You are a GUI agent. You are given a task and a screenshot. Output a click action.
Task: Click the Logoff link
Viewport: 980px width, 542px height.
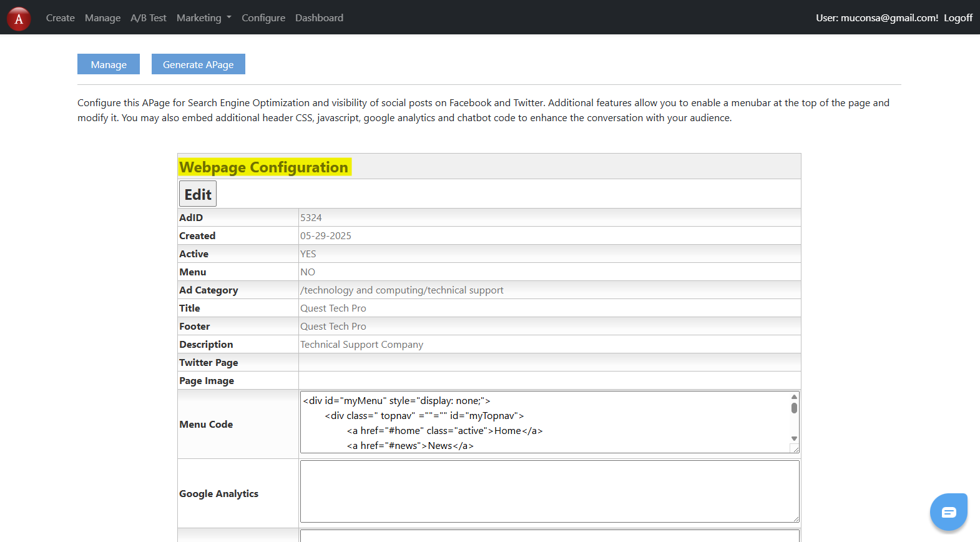coord(958,18)
